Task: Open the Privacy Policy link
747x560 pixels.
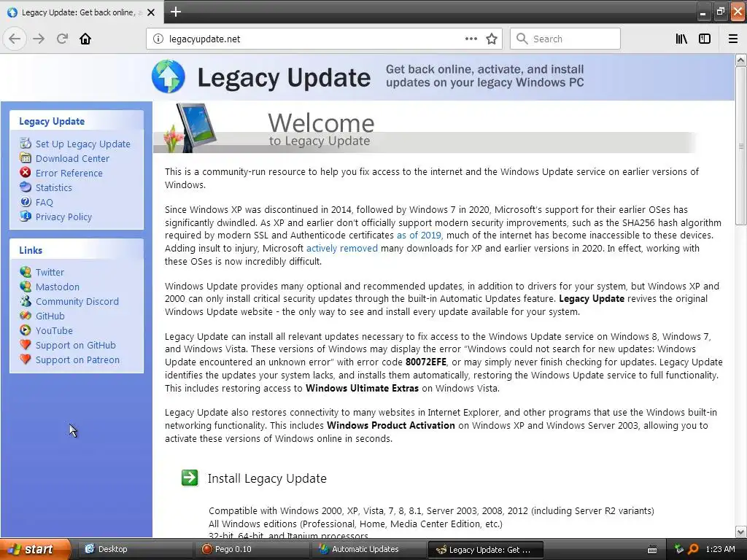Action: (x=64, y=217)
